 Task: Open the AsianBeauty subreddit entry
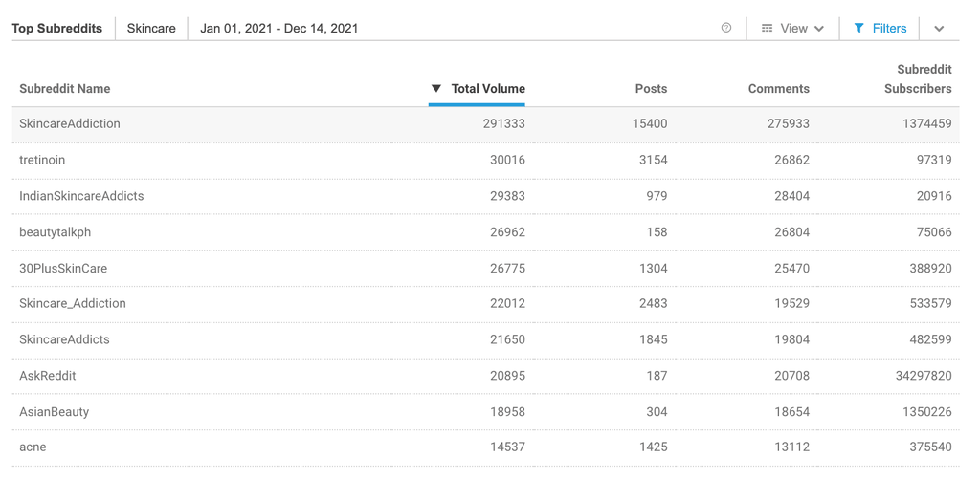tap(55, 412)
